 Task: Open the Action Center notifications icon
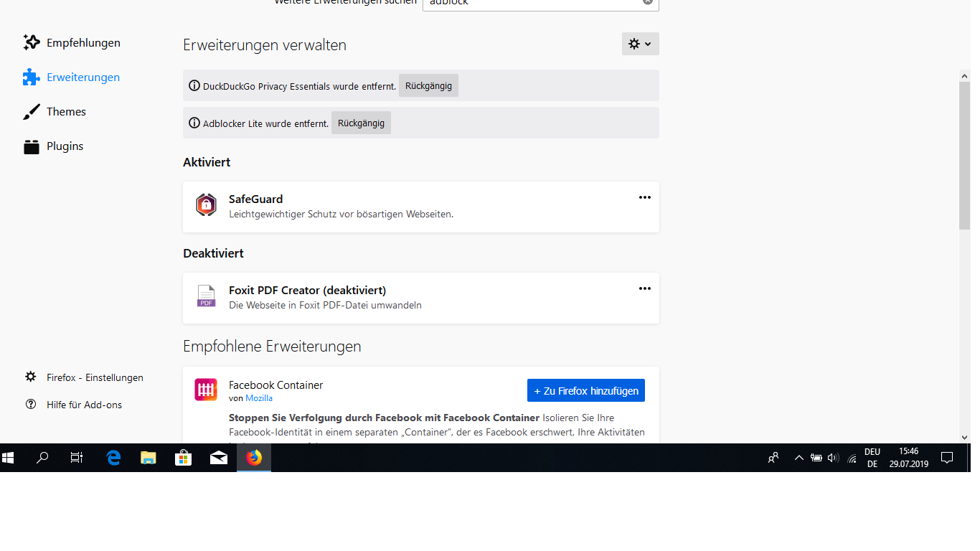click(947, 458)
